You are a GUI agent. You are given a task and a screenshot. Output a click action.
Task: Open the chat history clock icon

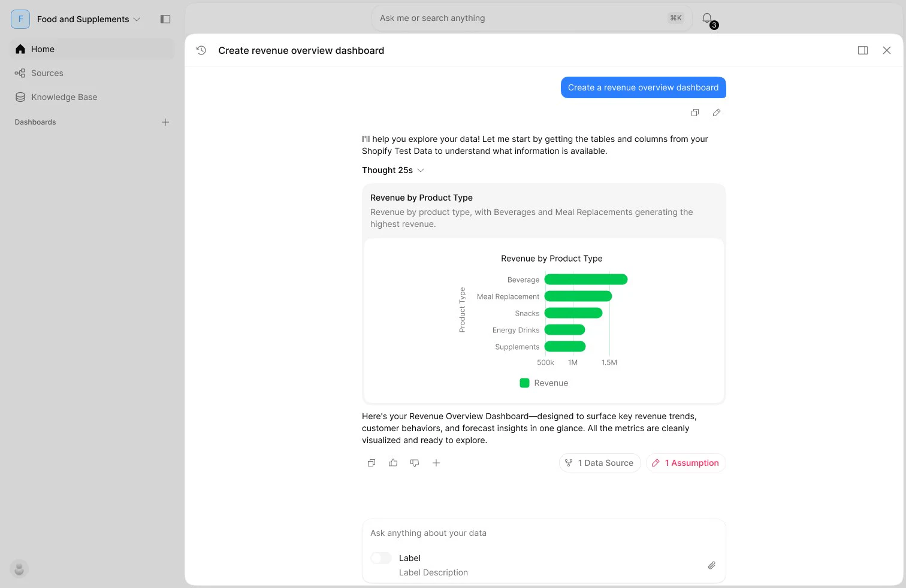[x=201, y=50]
